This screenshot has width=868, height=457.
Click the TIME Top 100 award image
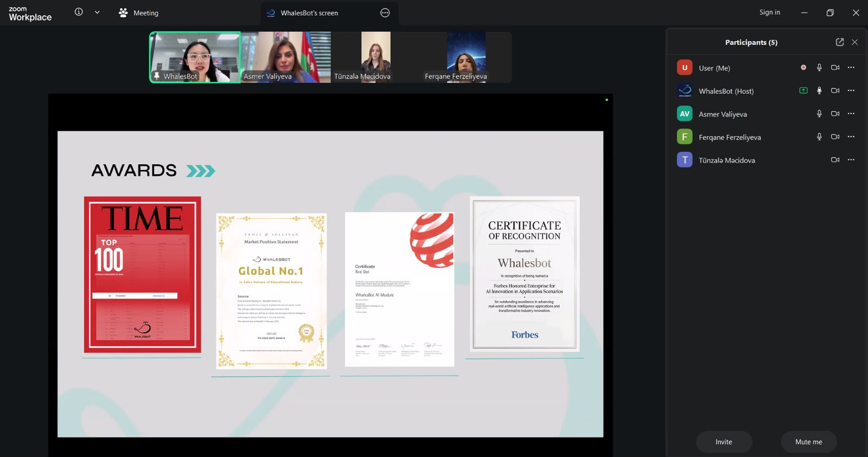click(x=143, y=274)
